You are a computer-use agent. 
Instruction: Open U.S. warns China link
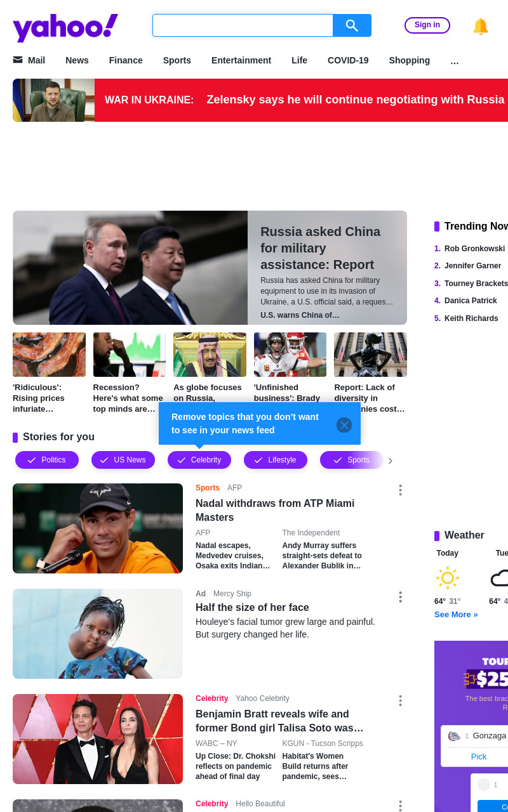pos(300,315)
